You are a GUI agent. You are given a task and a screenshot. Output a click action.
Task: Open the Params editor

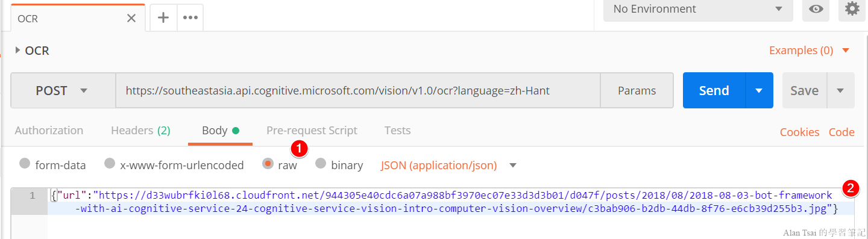[637, 91]
